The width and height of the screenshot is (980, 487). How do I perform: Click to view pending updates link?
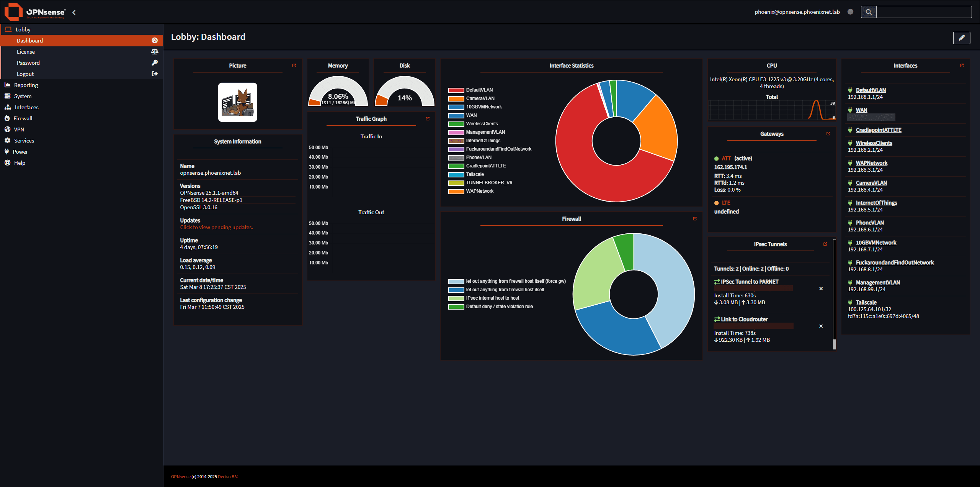[x=216, y=227]
